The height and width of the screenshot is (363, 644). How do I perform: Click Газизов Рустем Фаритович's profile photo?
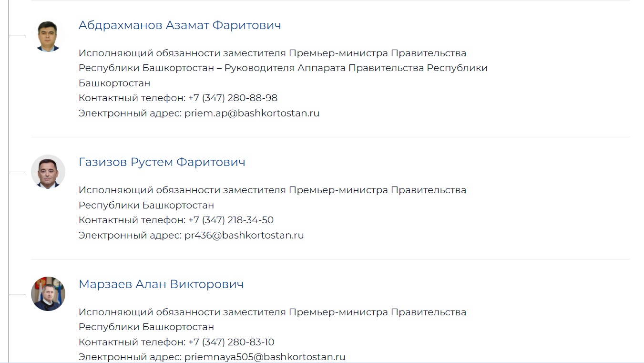click(48, 172)
